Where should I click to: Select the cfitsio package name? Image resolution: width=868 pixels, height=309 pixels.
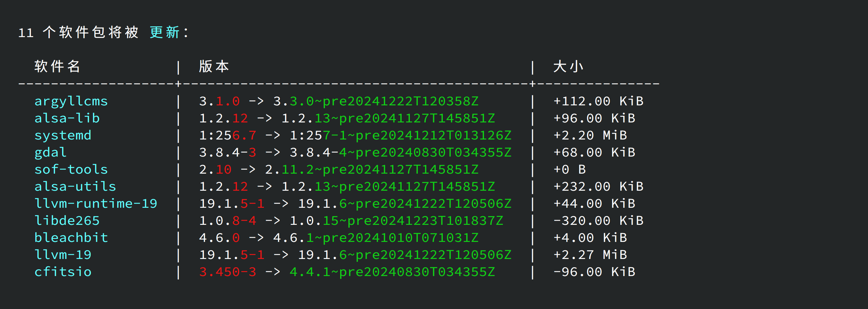point(63,272)
